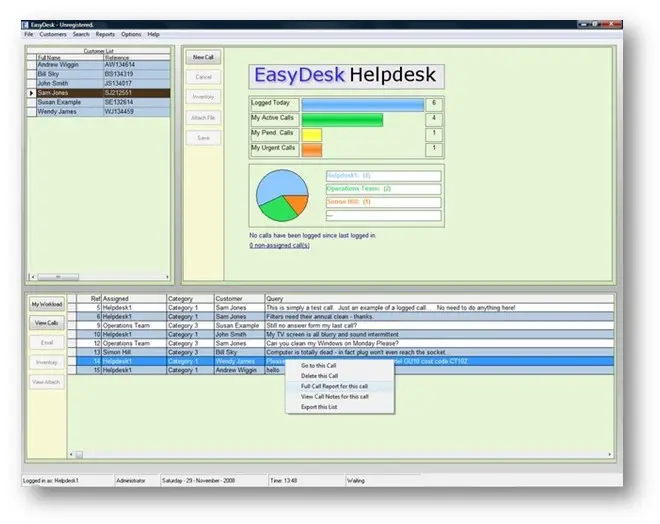Open My Workload view

click(47, 304)
